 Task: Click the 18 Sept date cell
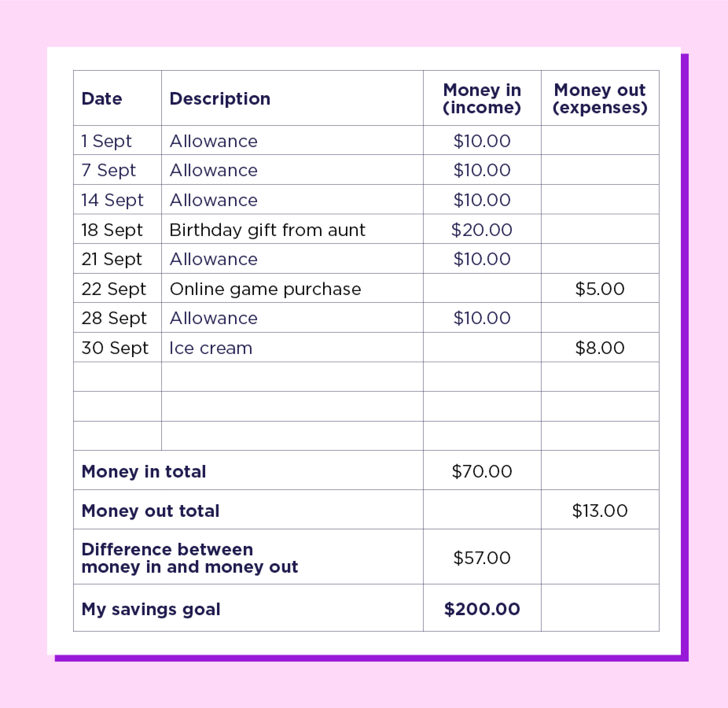(x=112, y=230)
